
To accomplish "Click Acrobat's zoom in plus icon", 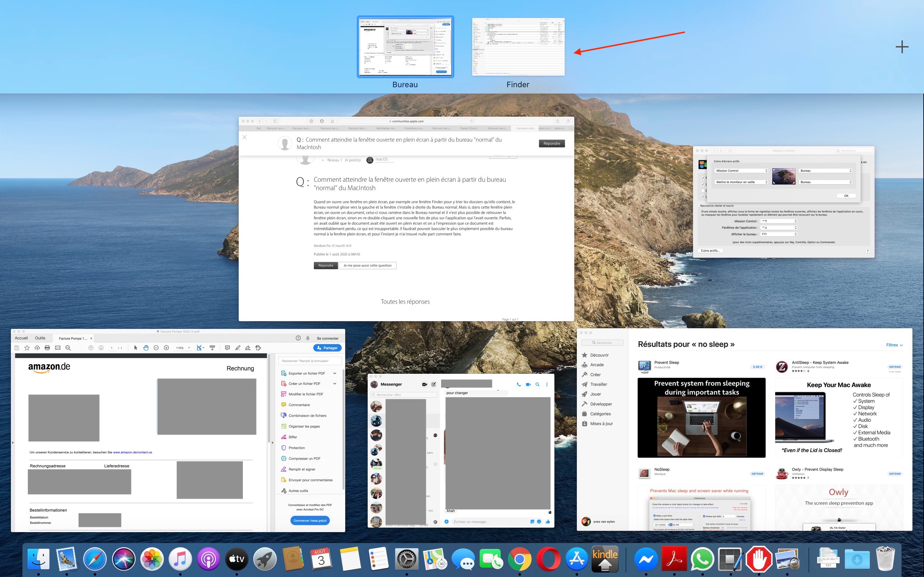I will (167, 348).
